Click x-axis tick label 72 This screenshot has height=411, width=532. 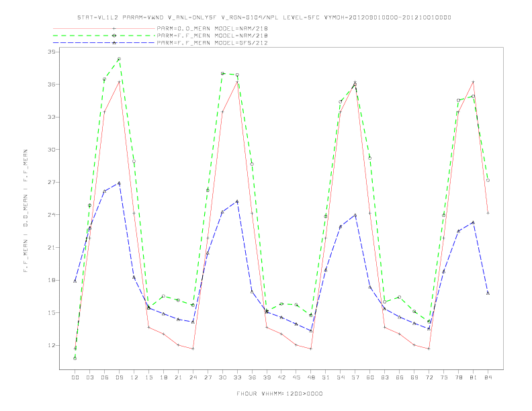[x=429, y=377]
